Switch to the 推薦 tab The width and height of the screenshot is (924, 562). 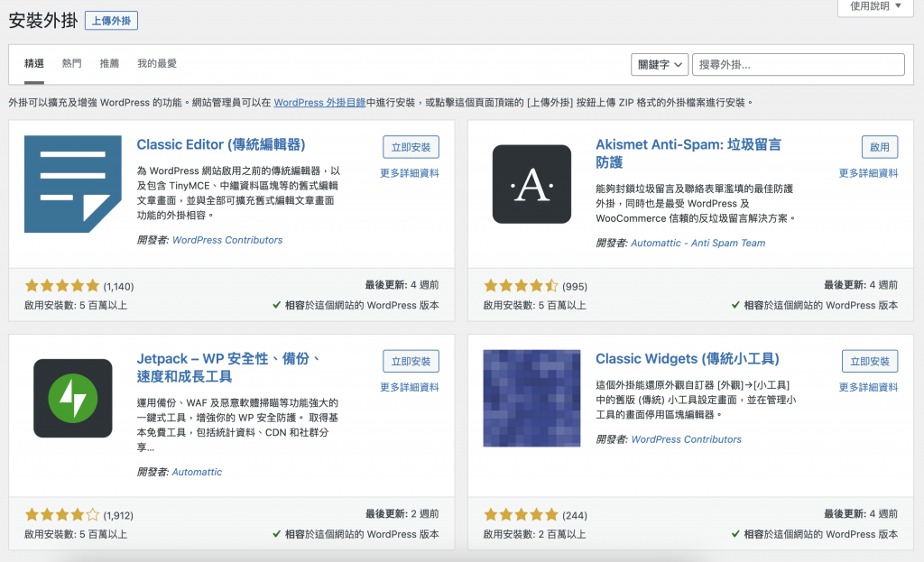click(x=109, y=64)
